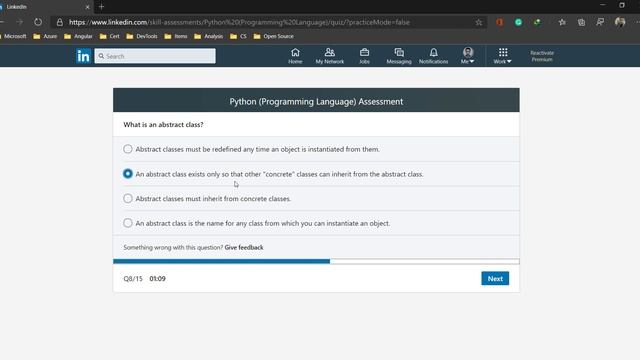The height and width of the screenshot is (360, 640).
Task: Go forward using browser arrow
Action: pos(19,22)
